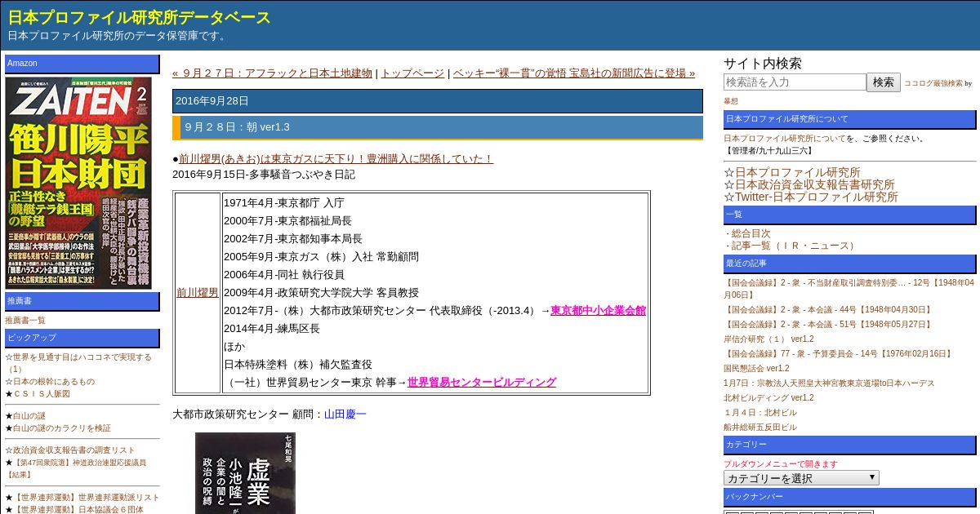Open the ZAITEN magazine cover image
The height and width of the screenshot is (514, 980).
(x=78, y=183)
